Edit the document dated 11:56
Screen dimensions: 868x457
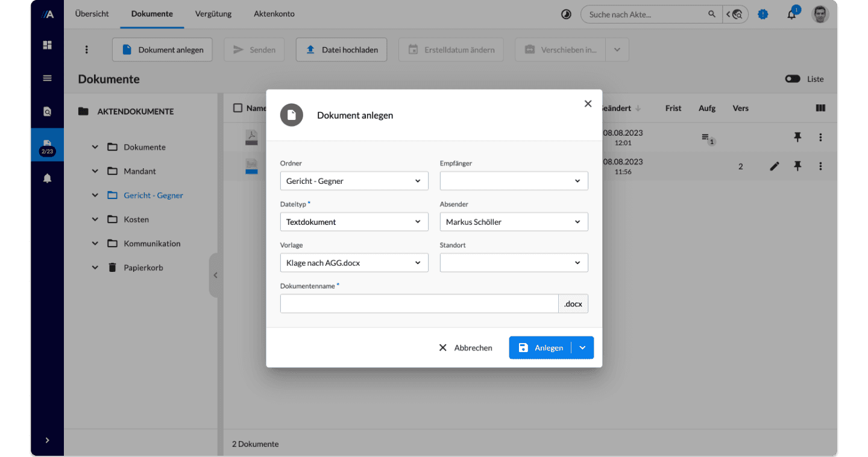tap(775, 166)
